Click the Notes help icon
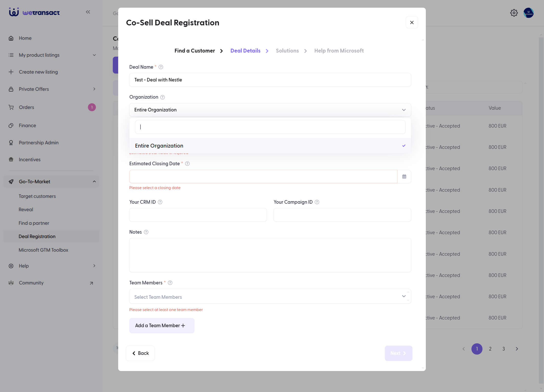 coord(146,232)
